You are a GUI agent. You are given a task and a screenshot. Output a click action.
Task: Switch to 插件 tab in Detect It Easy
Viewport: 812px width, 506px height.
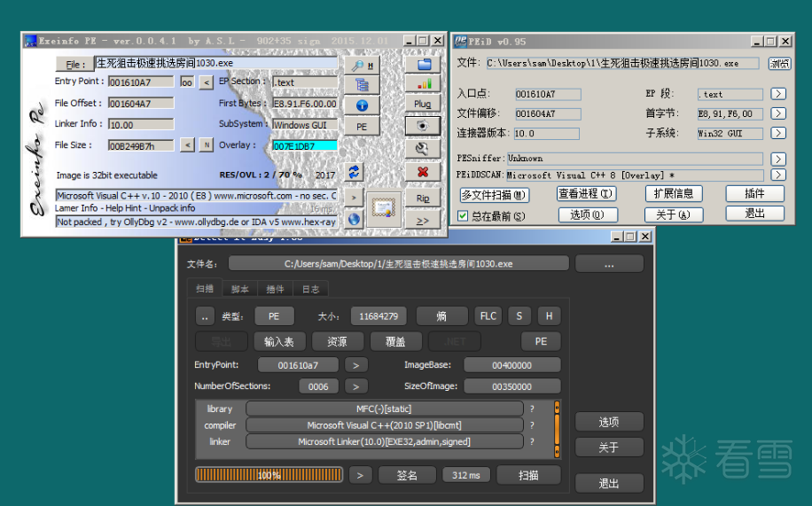click(275, 290)
